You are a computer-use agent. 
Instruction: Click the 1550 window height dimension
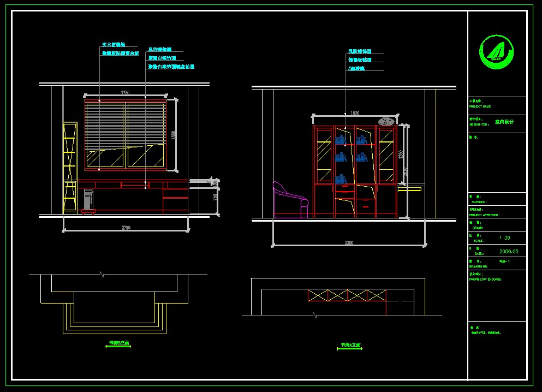(174, 135)
